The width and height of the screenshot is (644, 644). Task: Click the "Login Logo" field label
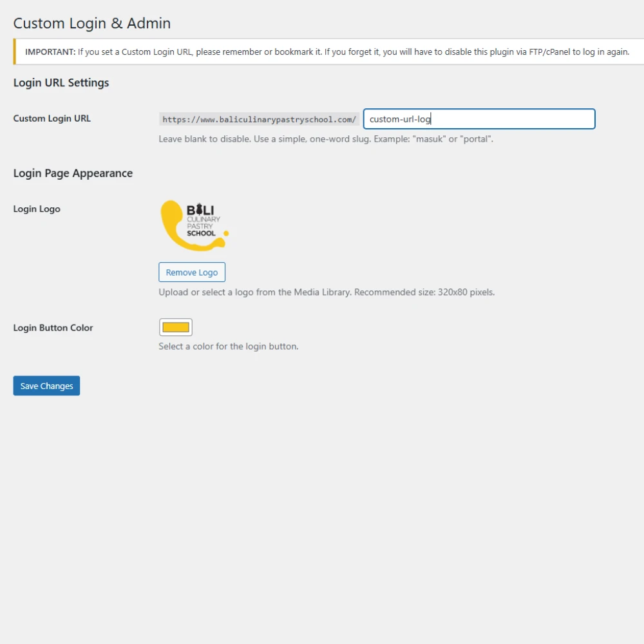[37, 209]
